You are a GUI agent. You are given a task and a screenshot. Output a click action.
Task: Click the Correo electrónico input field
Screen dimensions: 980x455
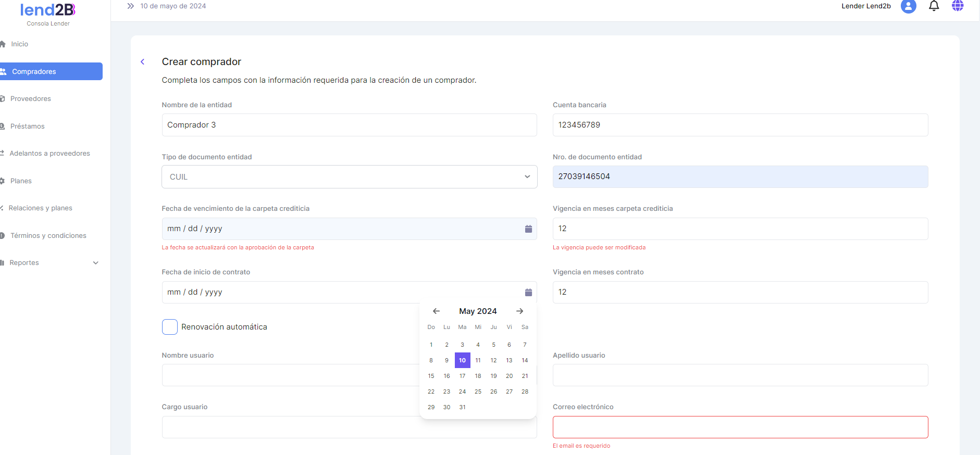pos(740,427)
